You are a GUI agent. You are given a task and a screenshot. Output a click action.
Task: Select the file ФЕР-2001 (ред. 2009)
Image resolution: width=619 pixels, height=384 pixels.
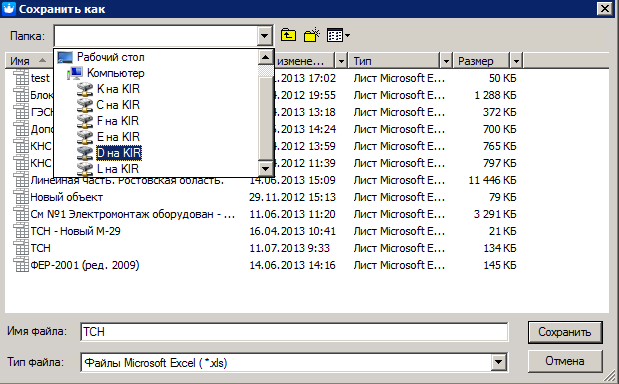click(85, 265)
